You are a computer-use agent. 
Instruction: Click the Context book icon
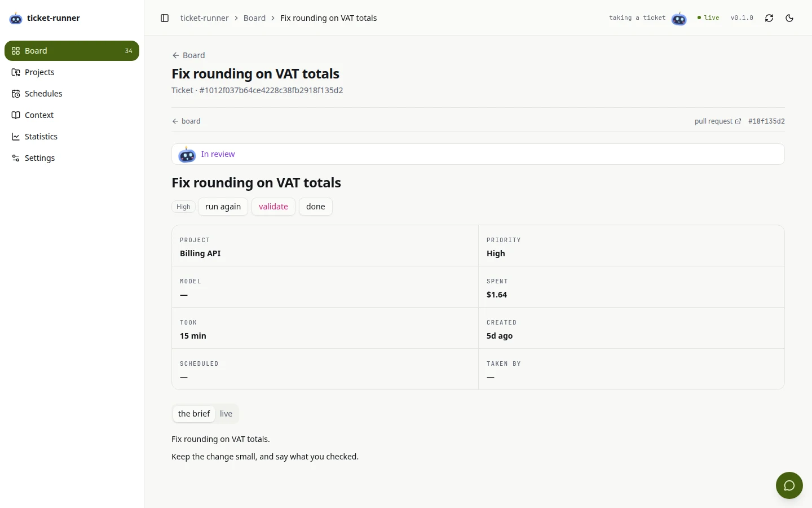[x=16, y=115]
